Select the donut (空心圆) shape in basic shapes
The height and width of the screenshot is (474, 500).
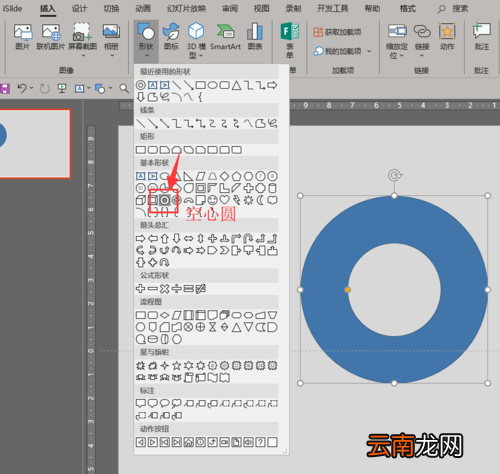tap(164, 200)
